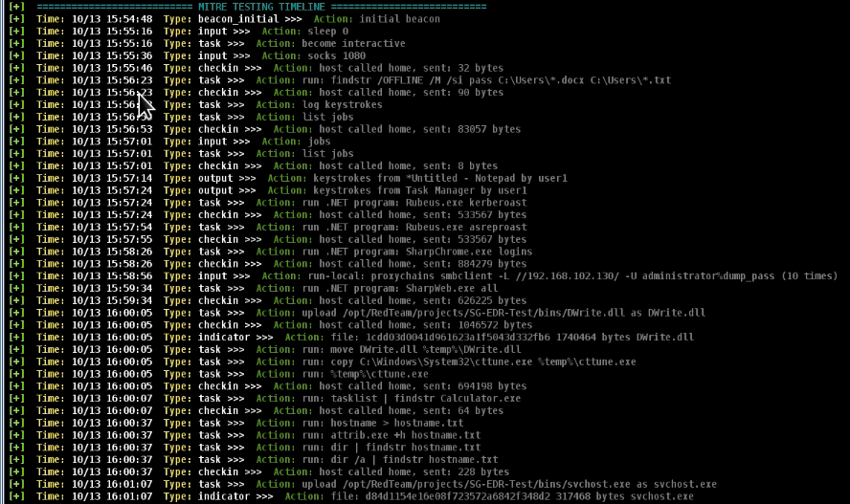Click the 'dir | findstr hostname.txt' command

click(406, 448)
